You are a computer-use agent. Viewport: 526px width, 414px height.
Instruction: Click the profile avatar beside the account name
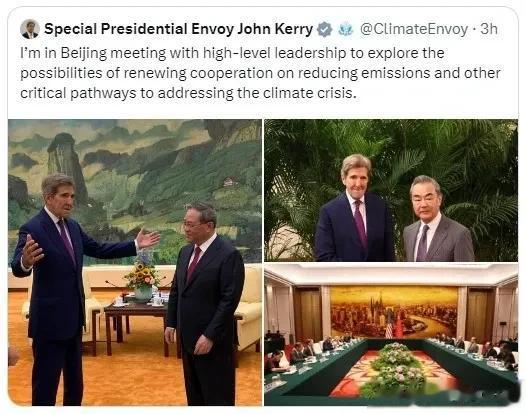tap(30, 29)
